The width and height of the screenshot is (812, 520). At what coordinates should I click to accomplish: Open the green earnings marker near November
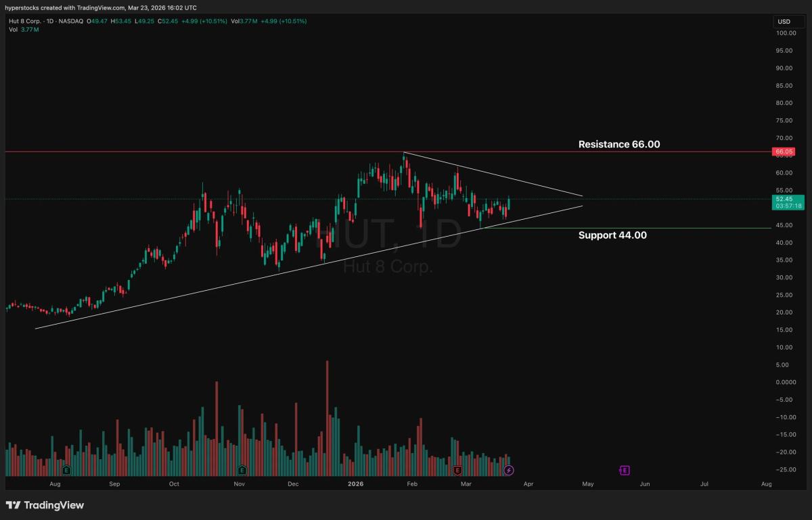pos(242,470)
